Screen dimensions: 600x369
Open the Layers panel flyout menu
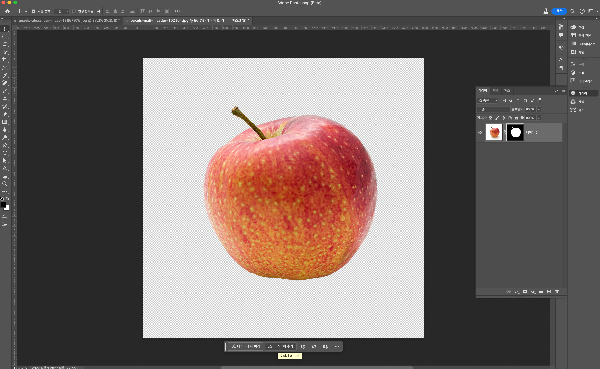[563, 91]
